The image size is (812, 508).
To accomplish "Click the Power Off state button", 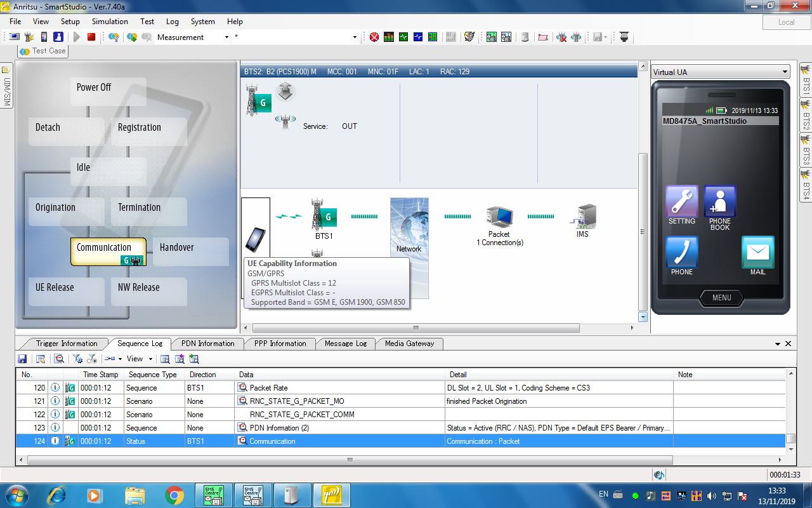I will tap(108, 92).
